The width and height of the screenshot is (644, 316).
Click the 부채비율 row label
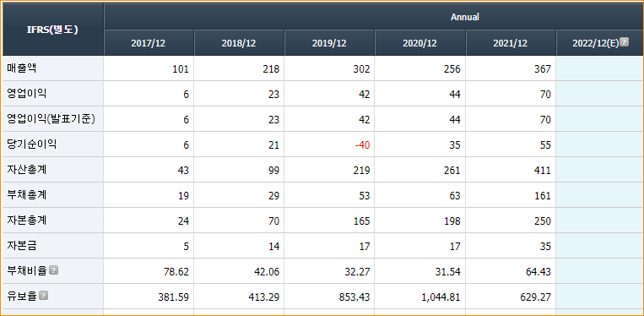click(27, 271)
